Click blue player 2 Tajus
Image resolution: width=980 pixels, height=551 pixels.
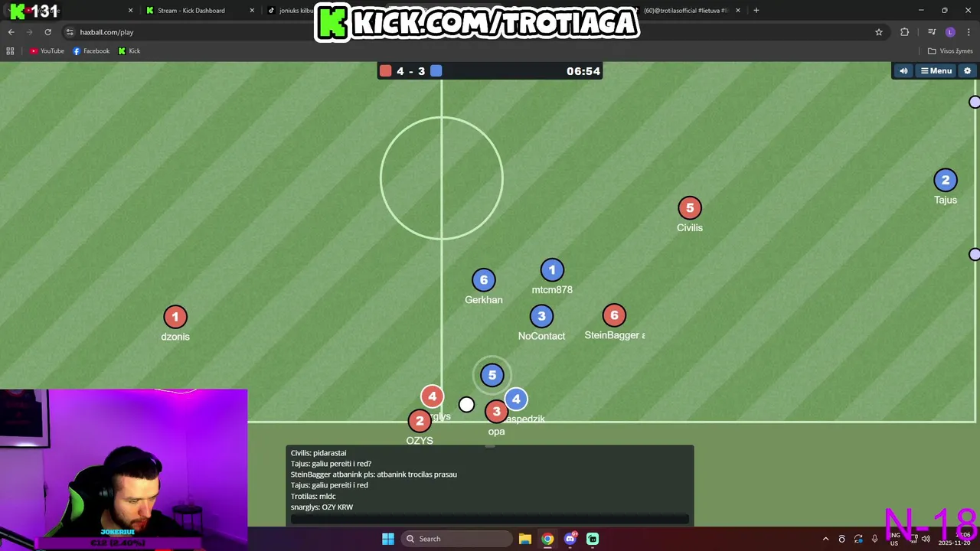click(x=946, y=181)
